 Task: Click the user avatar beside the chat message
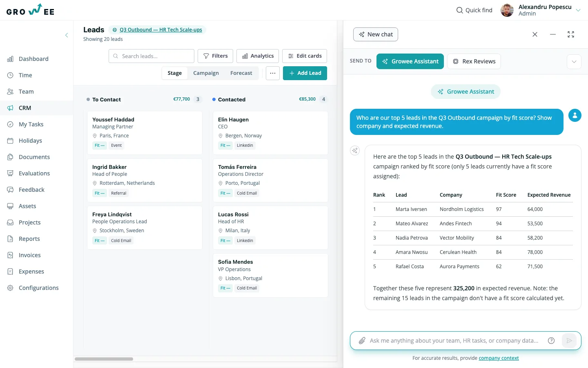(575, 116)
